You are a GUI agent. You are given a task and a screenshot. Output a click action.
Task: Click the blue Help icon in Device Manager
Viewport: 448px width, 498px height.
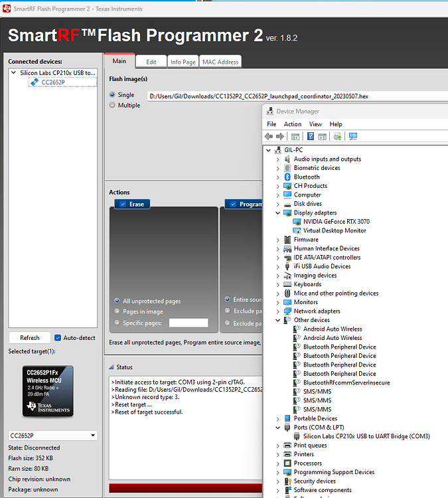(x=311, y=137)
